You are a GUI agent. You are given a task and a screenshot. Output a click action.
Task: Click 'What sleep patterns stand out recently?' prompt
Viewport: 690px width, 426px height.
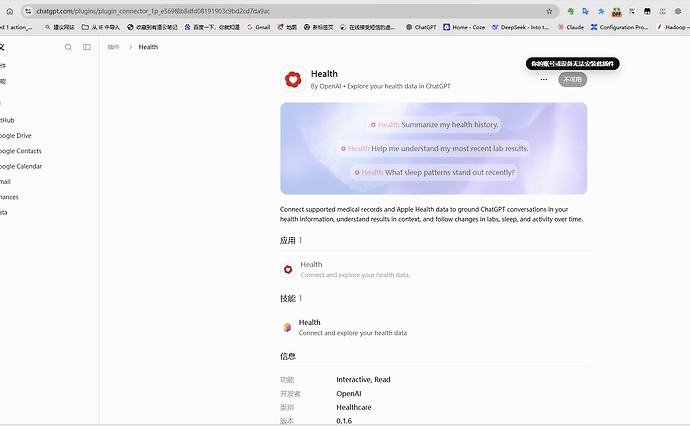pos(433,172)
